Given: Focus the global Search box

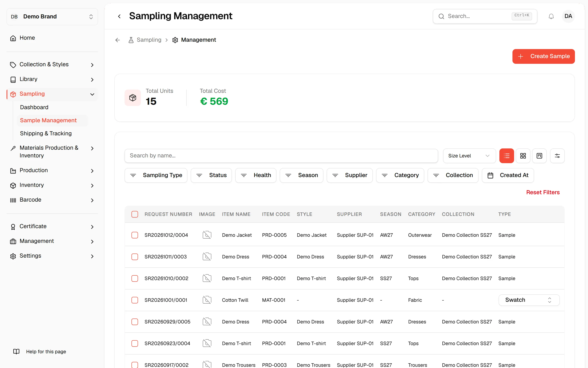Looking at the screenshot, I should [485, 16].
